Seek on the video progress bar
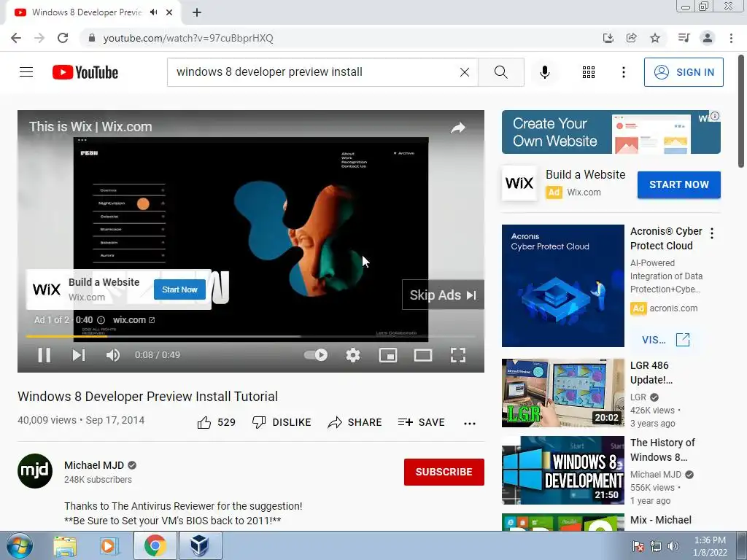747x560 pixels. pyautogui.click(x=251, y=336)
